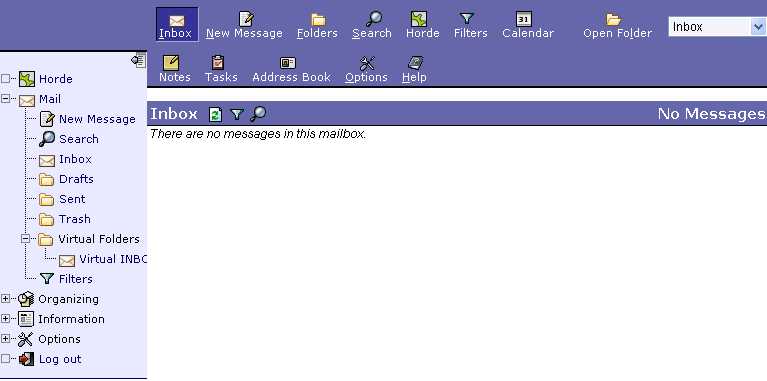
Task: Collapse the Virtual Folders node
Action: pyautogui.click(x=26, y=239)
